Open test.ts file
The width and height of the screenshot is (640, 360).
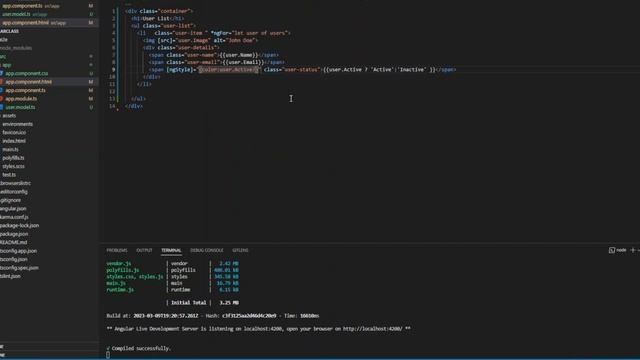click(x=9, y=175)
